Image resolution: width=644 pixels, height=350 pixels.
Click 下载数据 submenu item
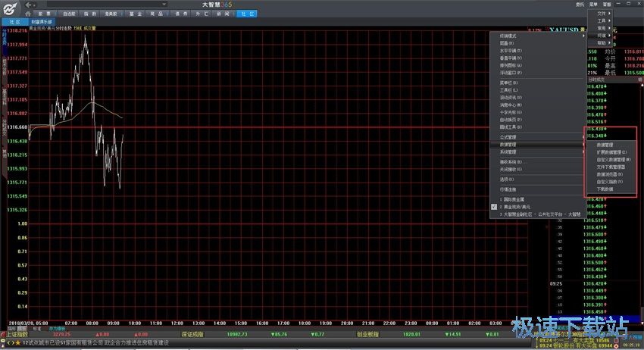[x=611, y=189]
